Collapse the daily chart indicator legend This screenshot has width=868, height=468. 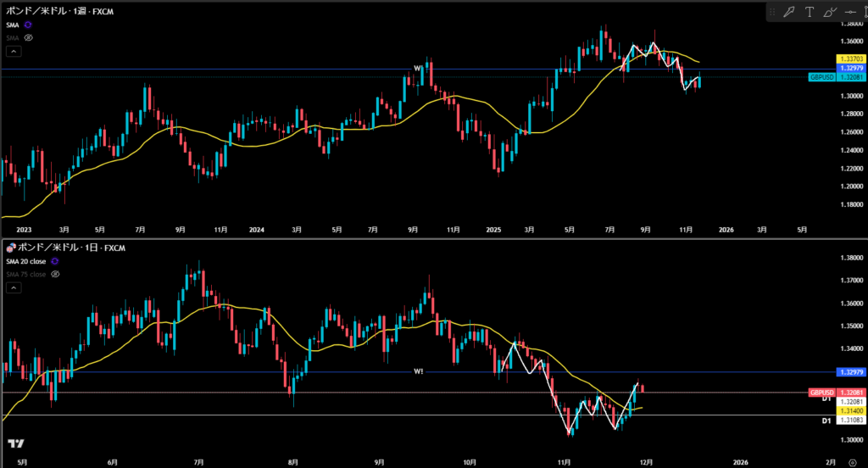[x=12, y=287]
